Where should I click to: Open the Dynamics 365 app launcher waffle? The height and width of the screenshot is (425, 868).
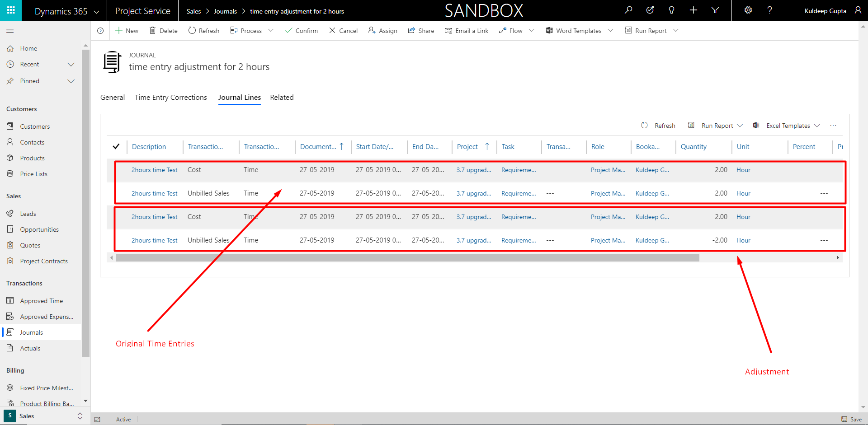pos(11,10)
